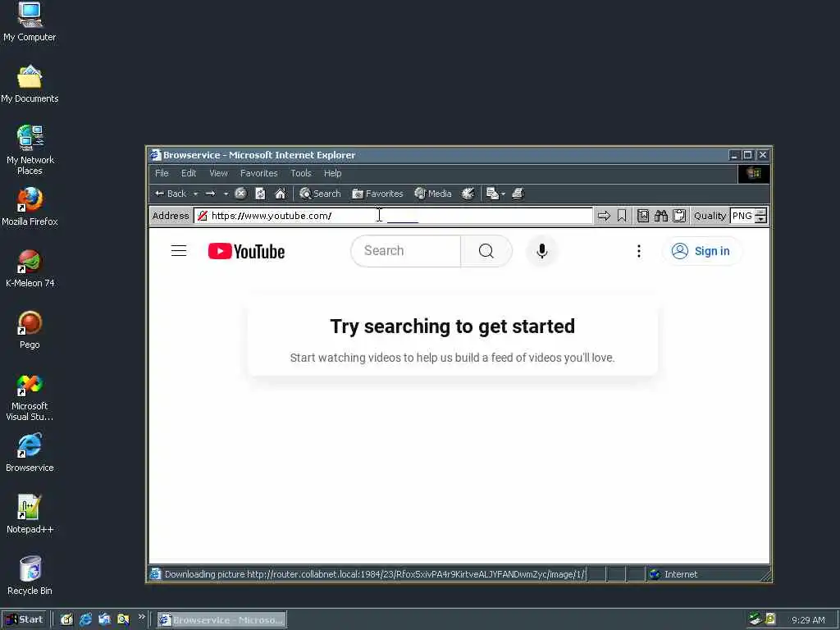Click the 'Start watching videos' description text
840x630 pixels.
pos(452,358)
